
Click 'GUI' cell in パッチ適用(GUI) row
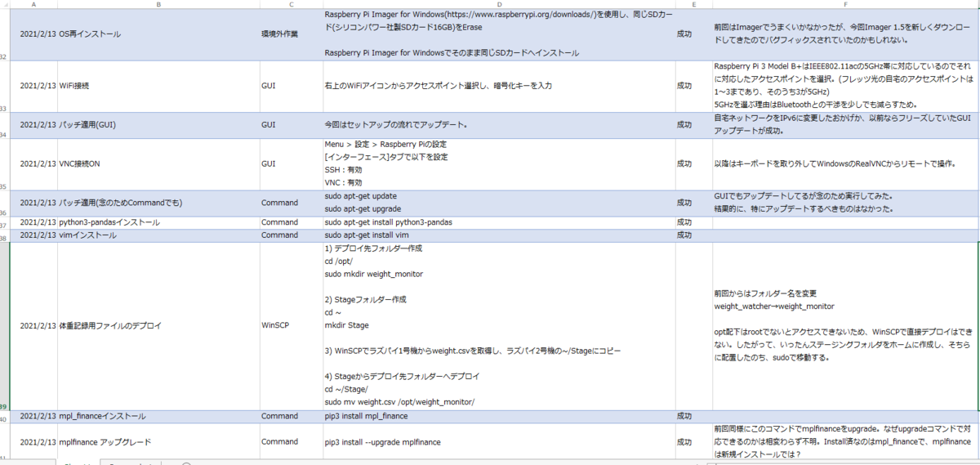(x=291, y=126)
